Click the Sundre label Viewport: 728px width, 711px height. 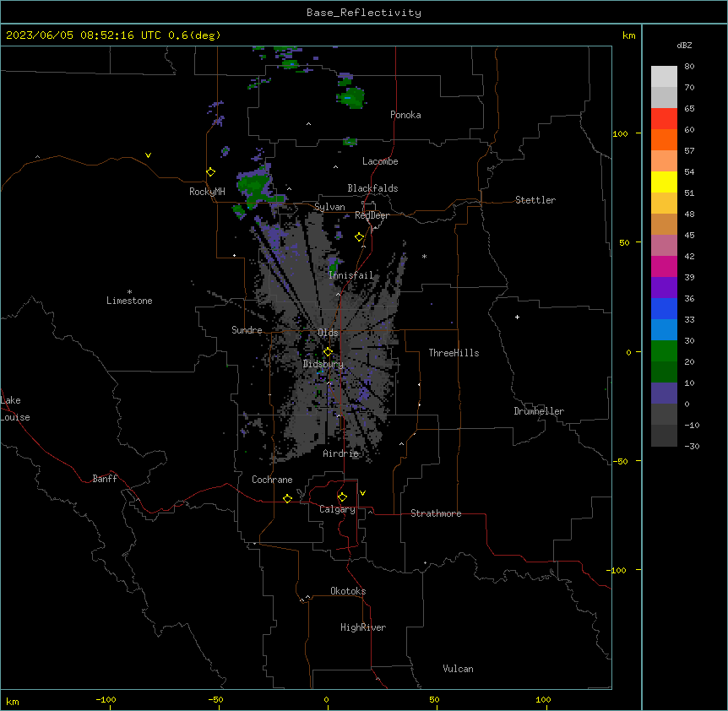click(x=247, y=330)
